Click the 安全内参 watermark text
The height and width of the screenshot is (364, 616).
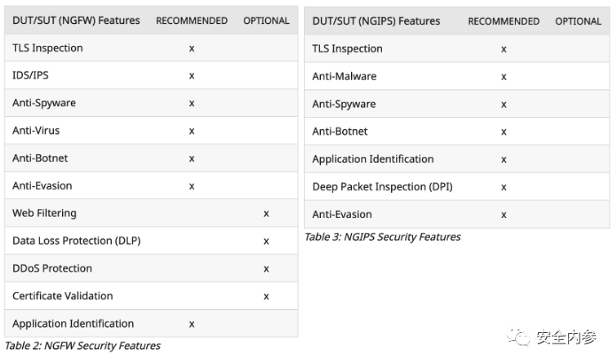pos(566,337)
